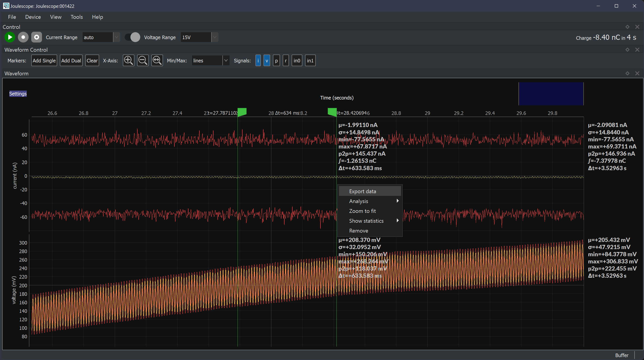Open the Waveform panel settings diamond icon
Screen dimensions: 644x360
(x=627, y=73)
